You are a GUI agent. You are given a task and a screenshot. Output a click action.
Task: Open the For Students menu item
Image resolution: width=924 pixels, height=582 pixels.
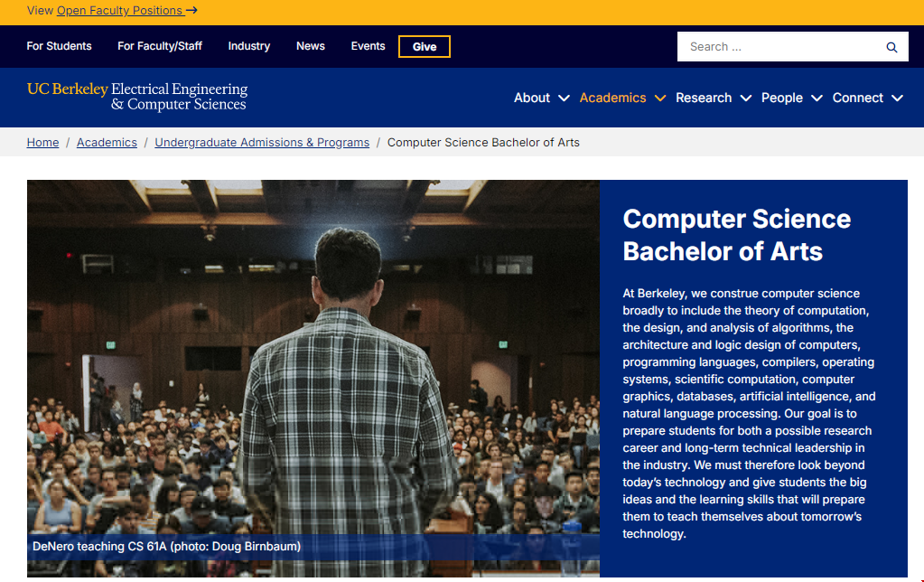[59, 46]
